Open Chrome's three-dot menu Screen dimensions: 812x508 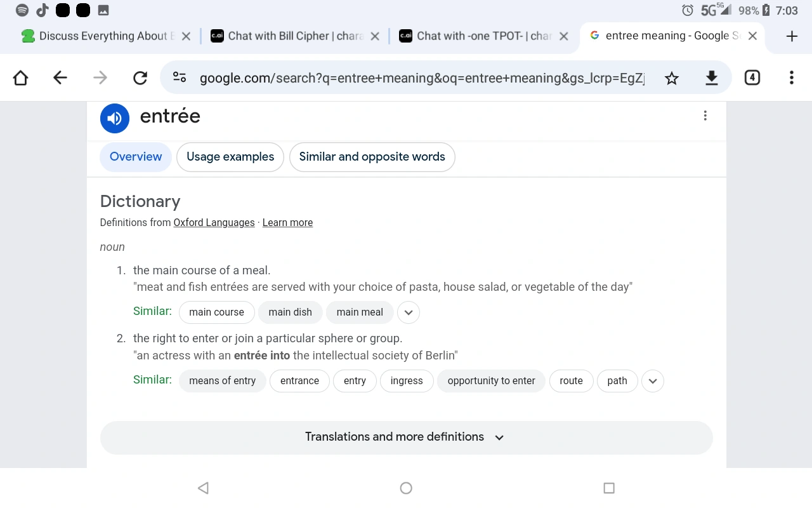(x=791, y=77)
